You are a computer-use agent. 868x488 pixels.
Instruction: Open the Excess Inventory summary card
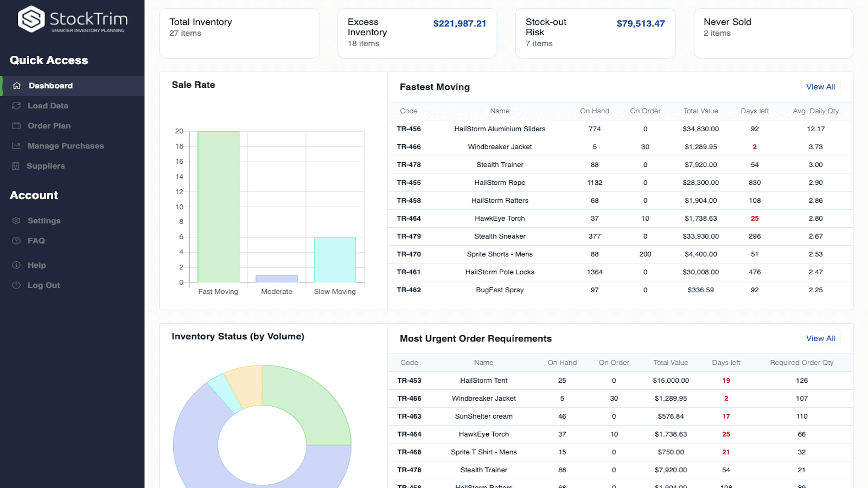tap(417, 33)
